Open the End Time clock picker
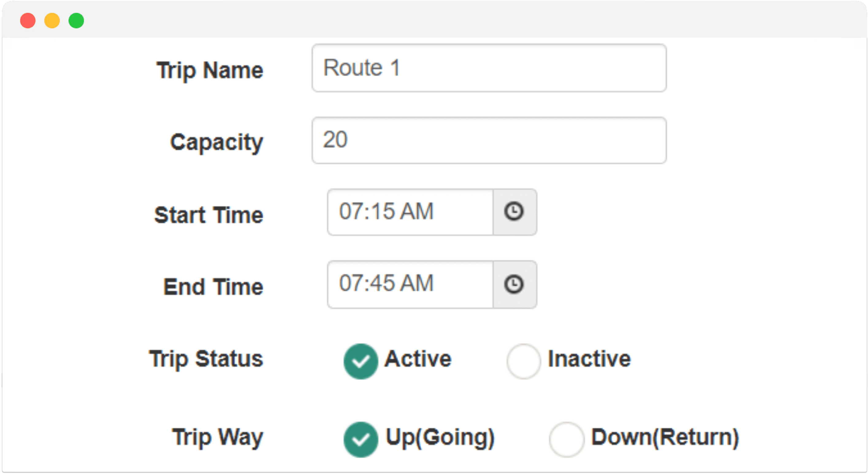This screenshot has width=868, height=474. pyautogui.click(x=514, y=284)
